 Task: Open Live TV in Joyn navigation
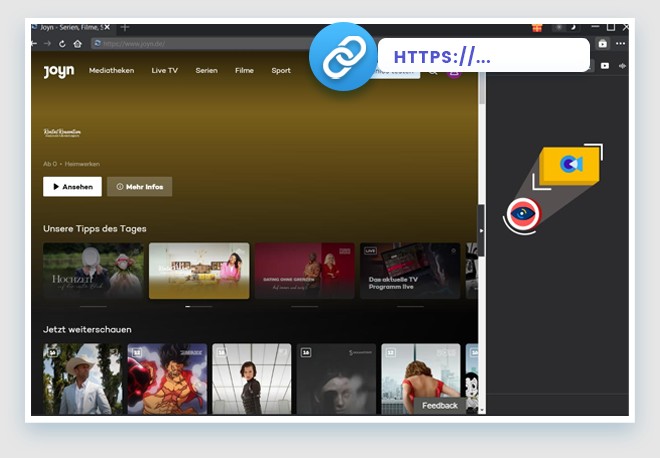[x=165, y=70]
